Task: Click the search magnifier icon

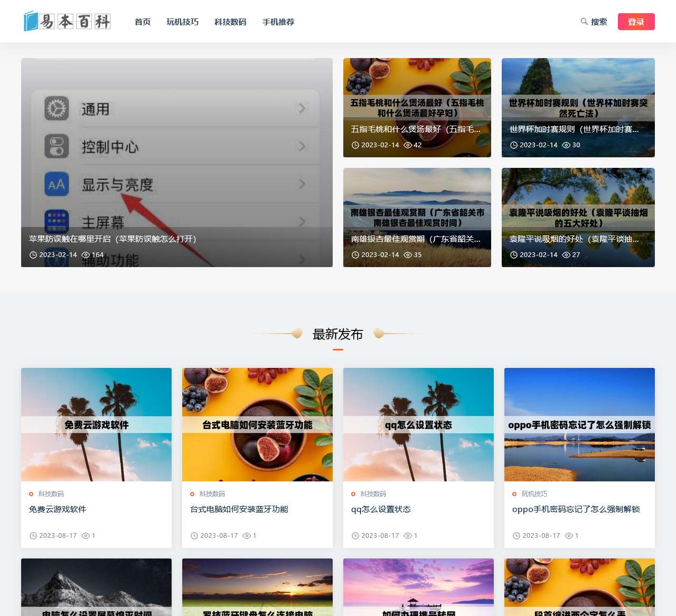Action: click(584, 22)
